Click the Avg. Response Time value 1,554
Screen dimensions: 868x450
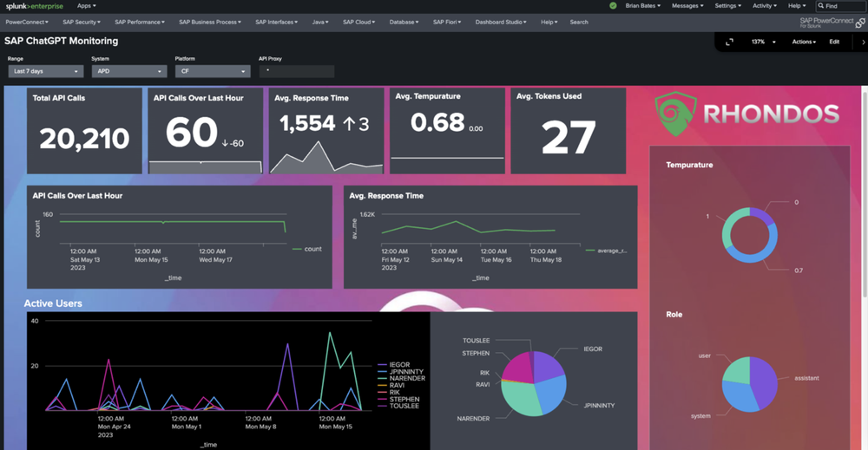click(x=307, y=123)
